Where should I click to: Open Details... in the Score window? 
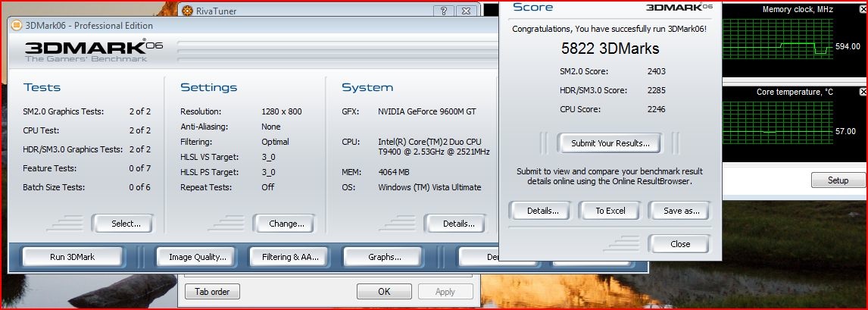click(542, 211)
